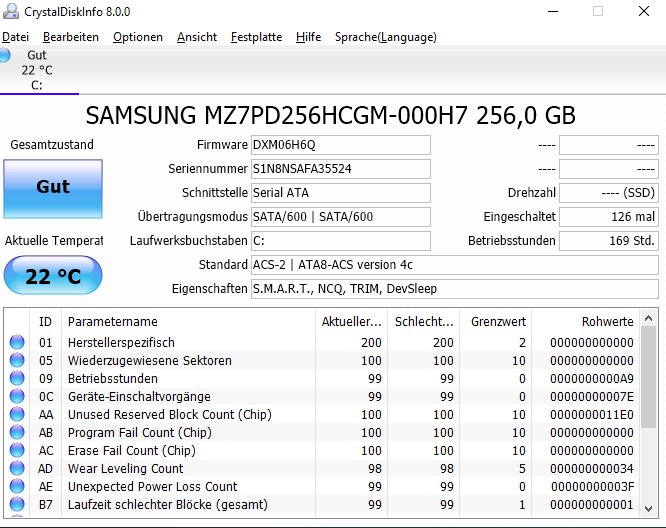Viewport: 666px width, 528px height.
Task: Click raw value 000000000034
Action: coord(592,469)
